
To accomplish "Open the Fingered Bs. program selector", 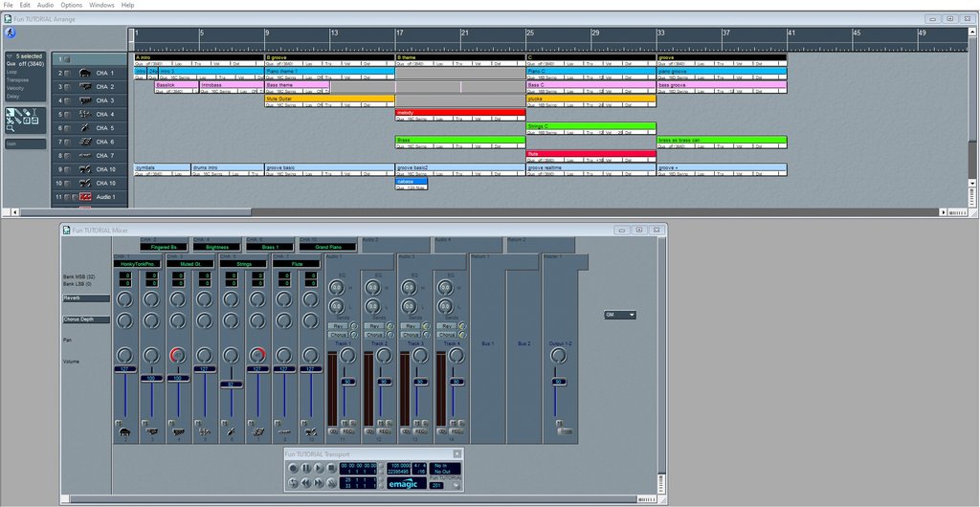I will pyautogui.click(x=164, y=247).
